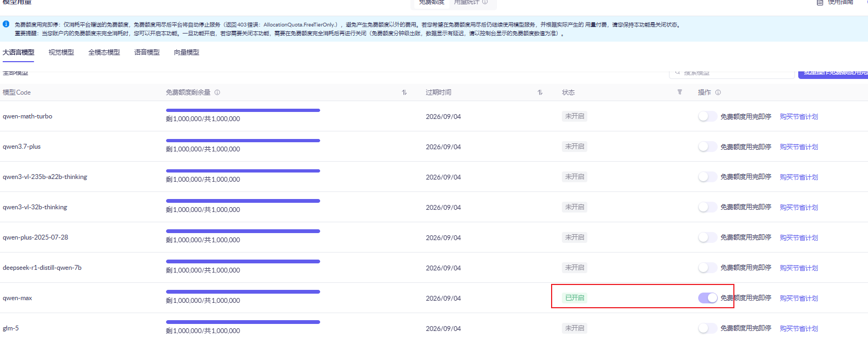This screenshot has width=868, height=338.
Task: Click the info icon beside 操作 header
Action: pos(718,92)
